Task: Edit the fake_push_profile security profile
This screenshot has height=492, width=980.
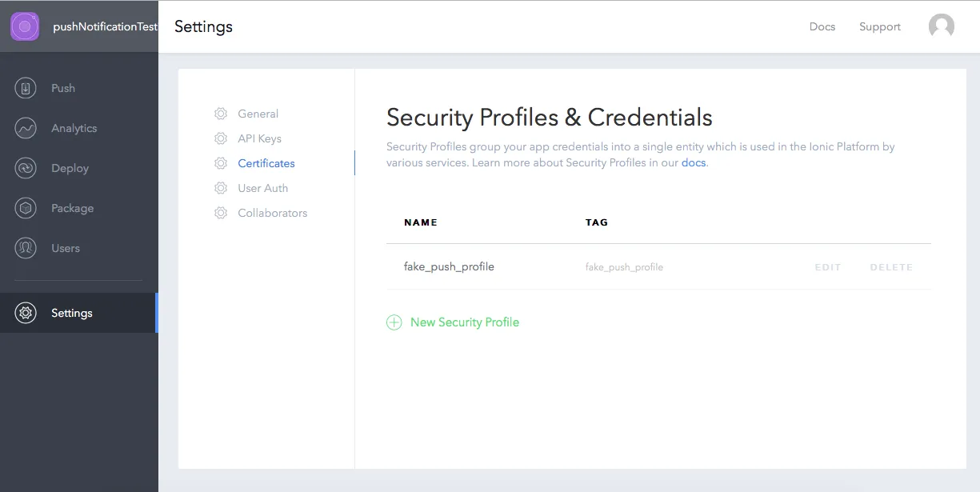Action: point(827,267)
